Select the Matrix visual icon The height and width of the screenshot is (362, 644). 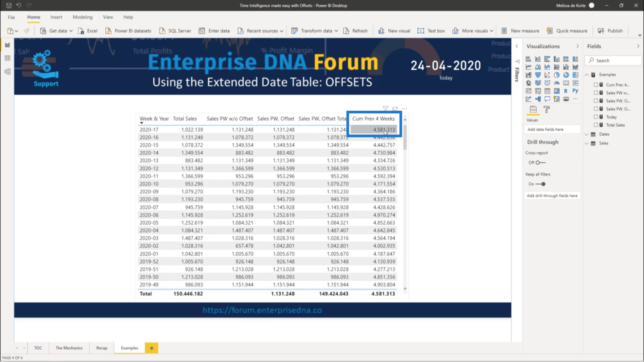click(557, 91)
